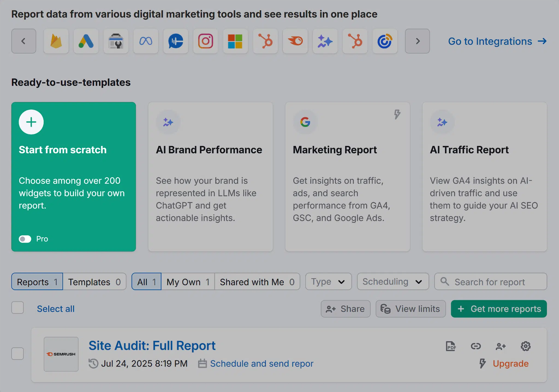Click the Select all link

pos(56,309)
